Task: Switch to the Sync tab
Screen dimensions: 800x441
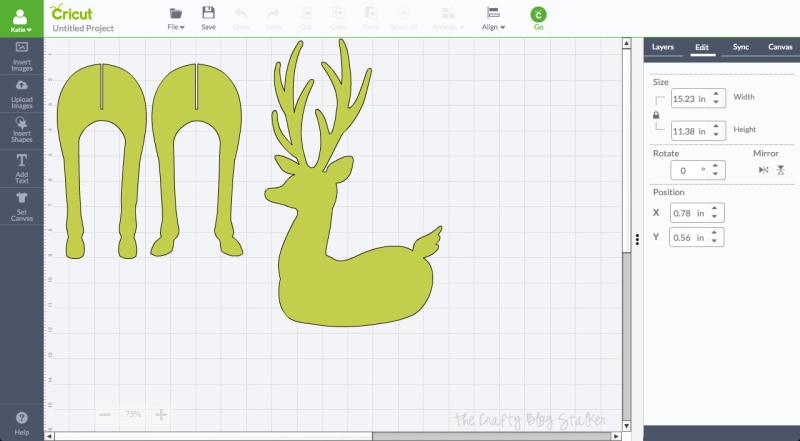Action: [741, 47]
